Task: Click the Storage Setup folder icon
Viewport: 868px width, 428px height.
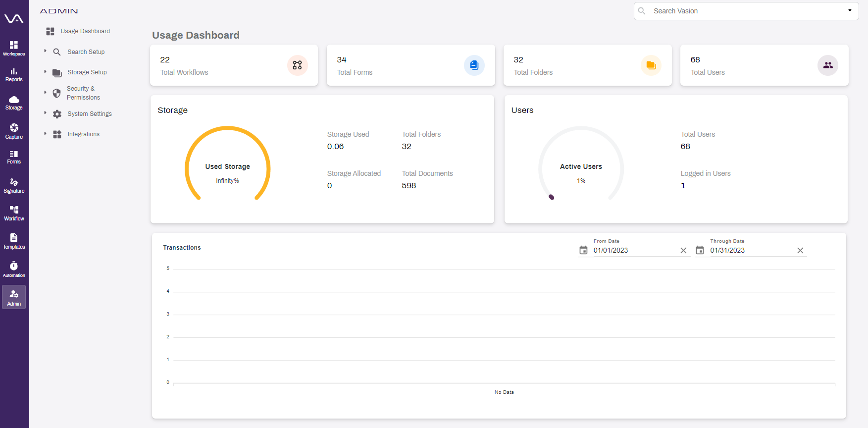Action: pos(57,73)
